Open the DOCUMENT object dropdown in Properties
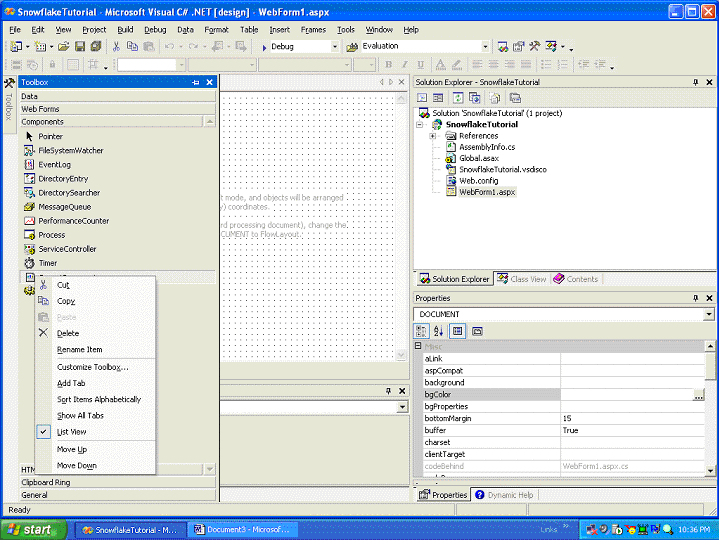This screenshot has width=719, height=540. click(x=709, y=314)
